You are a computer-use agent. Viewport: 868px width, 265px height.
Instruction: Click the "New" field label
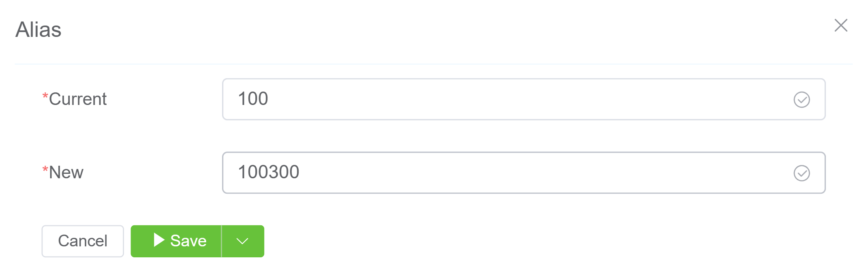click(66, 173)
